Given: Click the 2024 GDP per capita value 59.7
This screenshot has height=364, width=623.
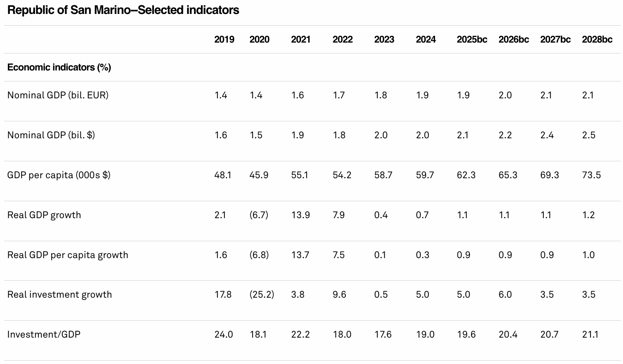Looking at the screenshot, I should pos(425,175).
